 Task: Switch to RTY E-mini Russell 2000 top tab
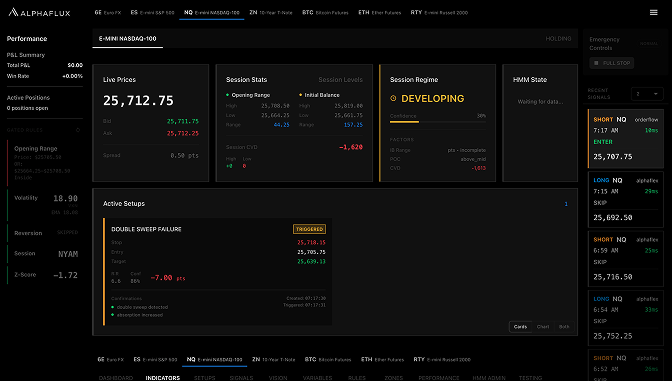tap(439, 12)
